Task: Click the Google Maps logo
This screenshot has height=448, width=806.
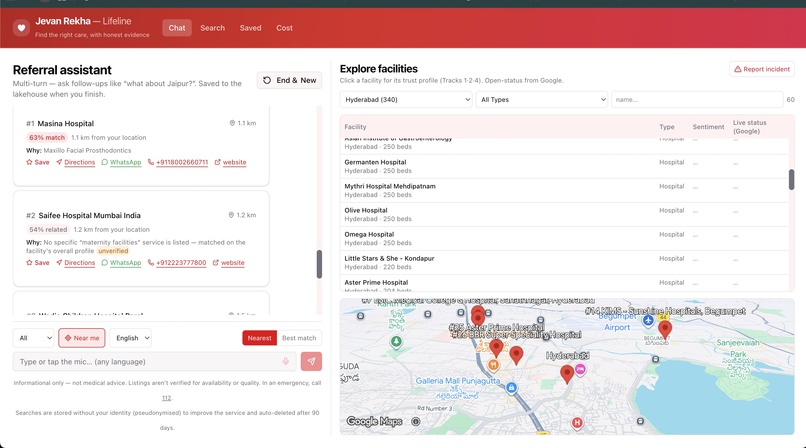Action: coord(374,421)
